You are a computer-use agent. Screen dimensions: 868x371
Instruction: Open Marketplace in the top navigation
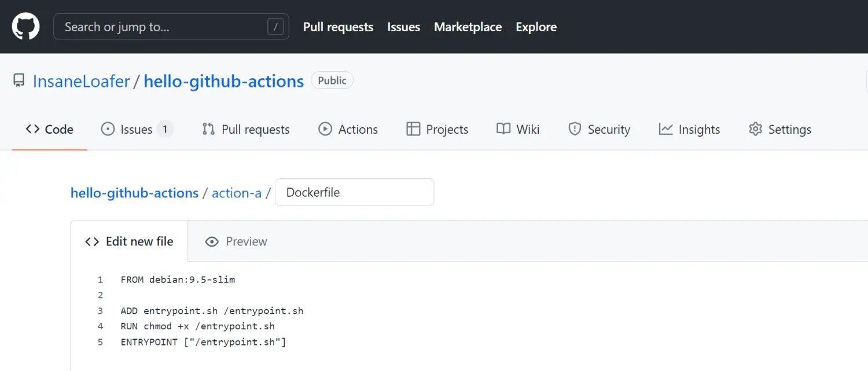click(x=468, y=27)
